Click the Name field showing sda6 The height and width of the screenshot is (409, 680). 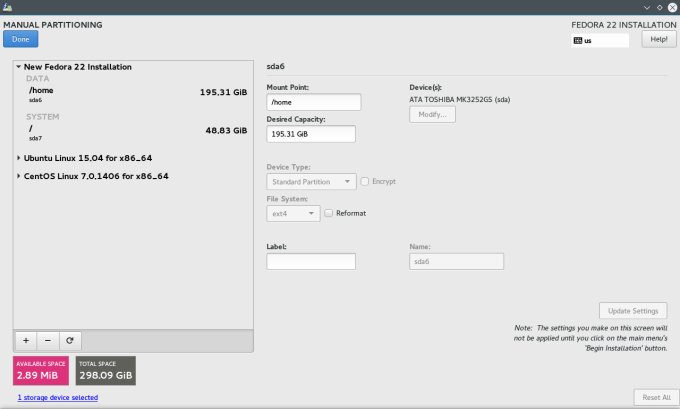tap(457, 262)
